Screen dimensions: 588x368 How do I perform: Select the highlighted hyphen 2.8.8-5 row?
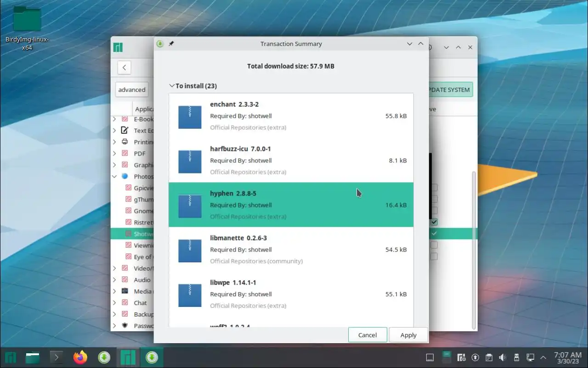click(x=291, y=205)
